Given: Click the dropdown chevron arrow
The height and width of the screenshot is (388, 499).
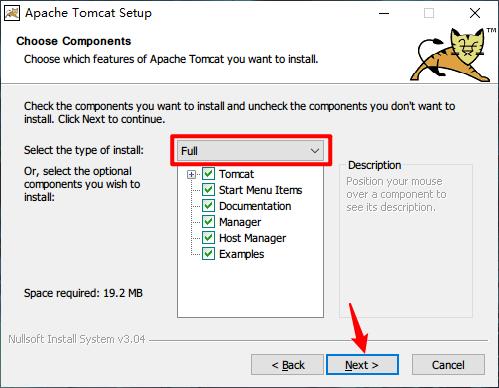Looking at the screenshot, I should coord(315,151).
